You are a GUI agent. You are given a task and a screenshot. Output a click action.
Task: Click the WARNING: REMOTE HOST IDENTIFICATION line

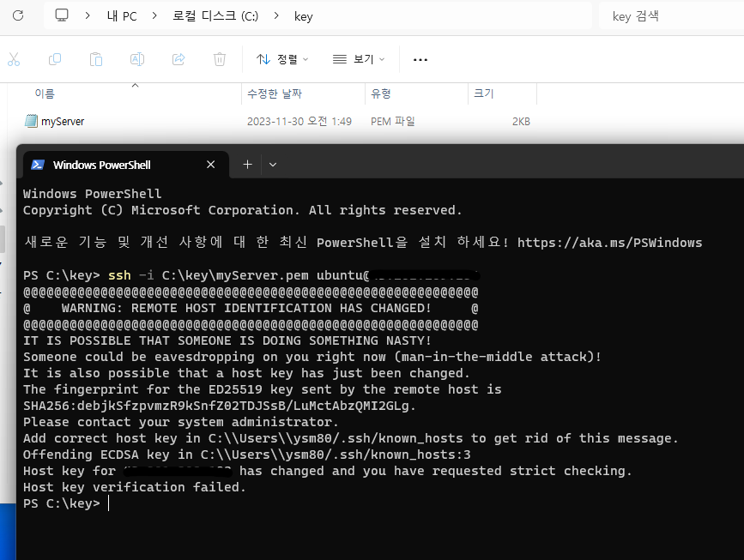(251, 308)
